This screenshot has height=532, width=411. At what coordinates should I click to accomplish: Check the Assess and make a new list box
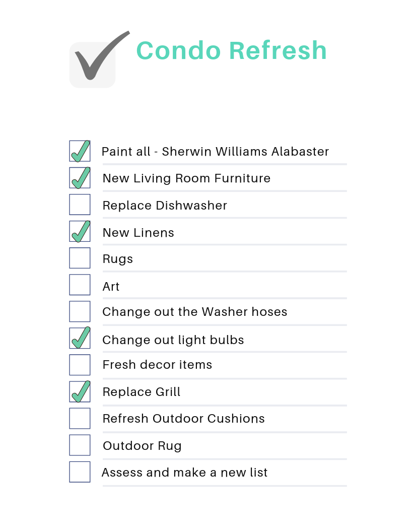coord(80,472)
